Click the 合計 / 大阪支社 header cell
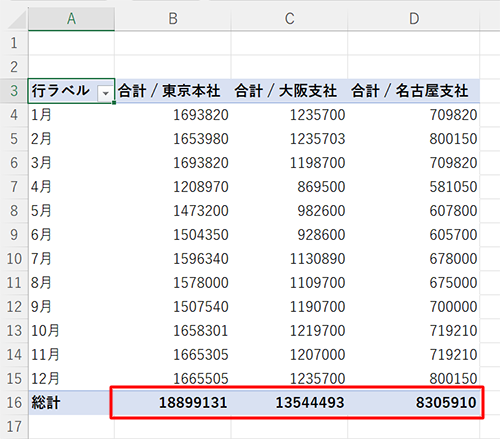This screenshot has width=500, height=439. coord(289,91)
